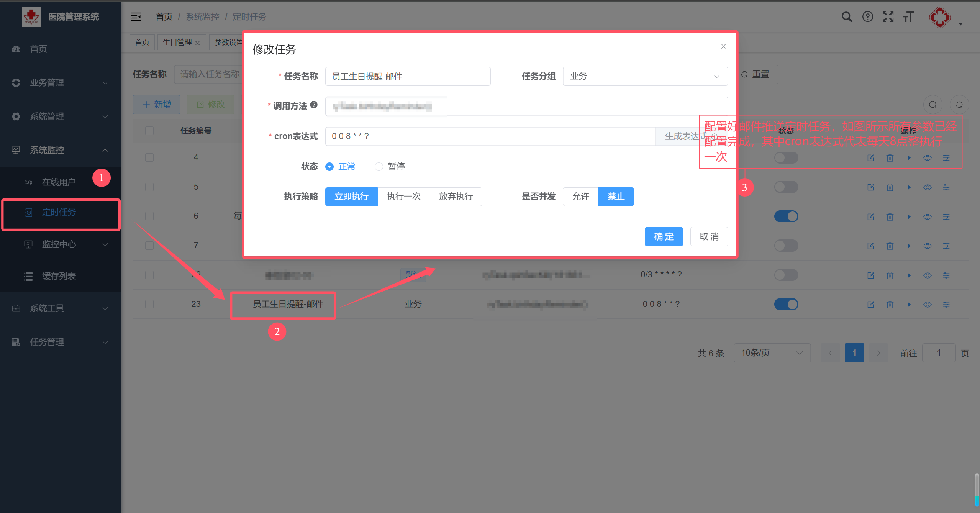Select the 执行一次 execution strategy
Viewport: 980px width, 513px height.
coord(403,197)
